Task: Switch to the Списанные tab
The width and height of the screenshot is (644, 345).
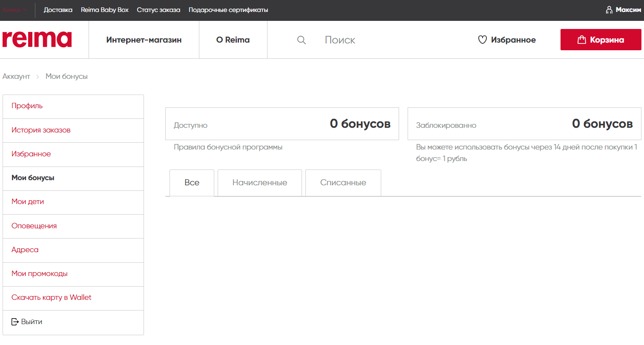Action: pyautogui.click(x=343, y=183)
